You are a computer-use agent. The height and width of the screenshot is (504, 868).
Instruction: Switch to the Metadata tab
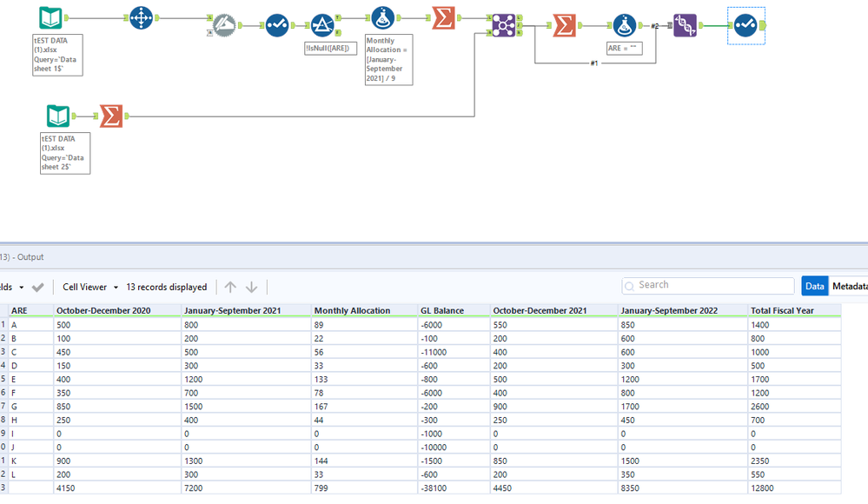click(849, 286)
